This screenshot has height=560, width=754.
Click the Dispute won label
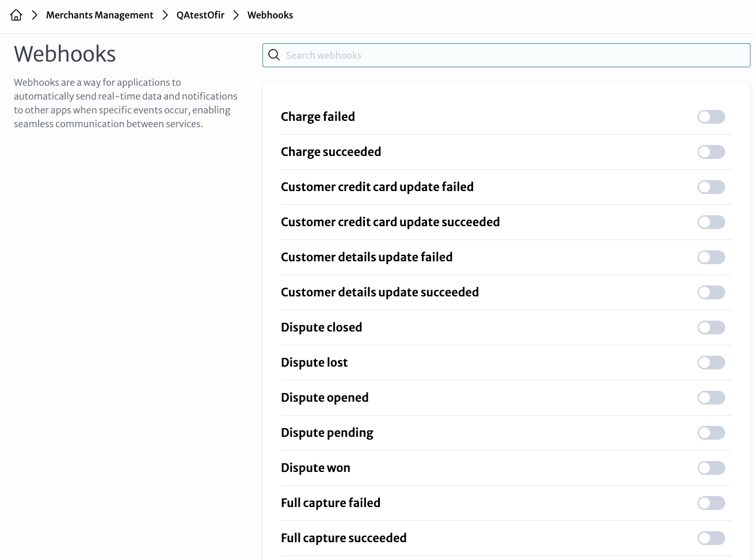pos(315,468)
